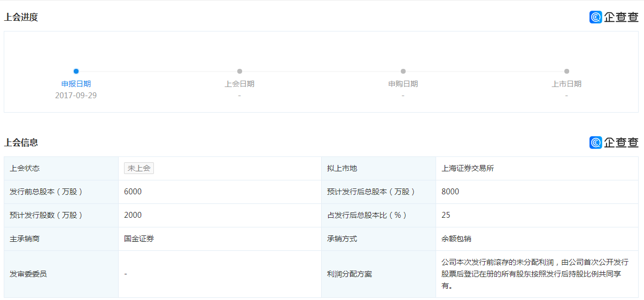
Task: Click the 申购日期 step label
Action: tap(403, 84)
